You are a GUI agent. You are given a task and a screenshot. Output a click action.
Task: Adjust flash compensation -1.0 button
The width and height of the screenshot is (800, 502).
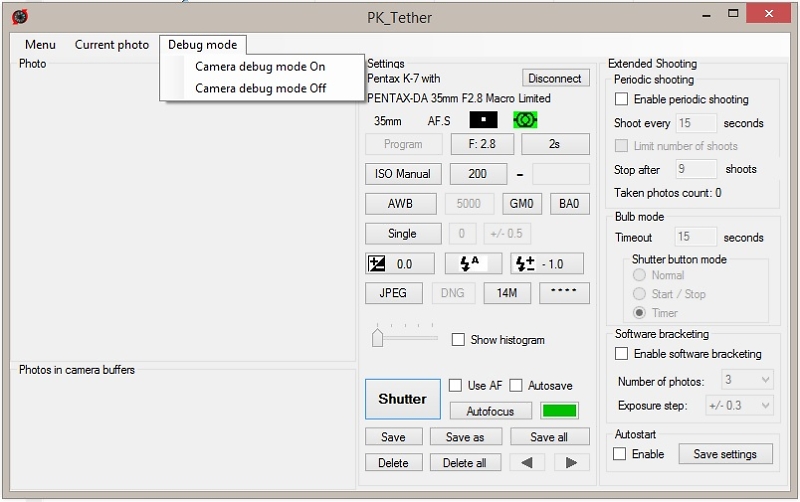[547, 264]
